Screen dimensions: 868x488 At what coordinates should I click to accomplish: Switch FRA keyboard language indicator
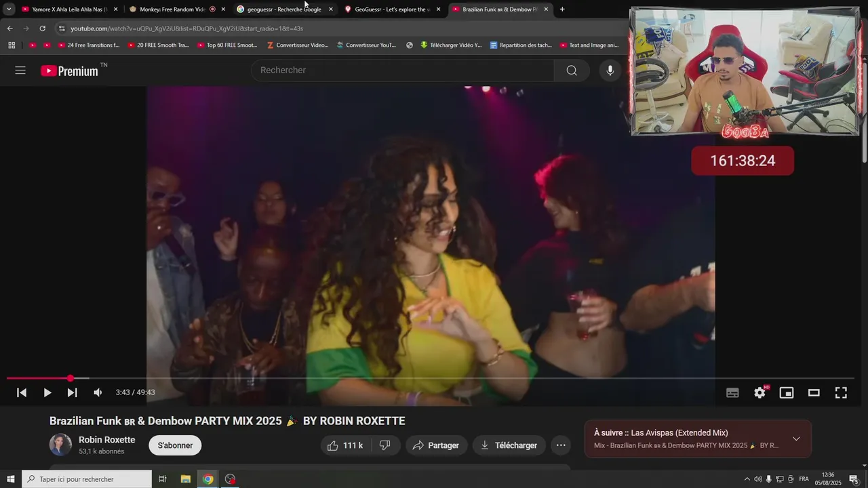coord(804,479)
